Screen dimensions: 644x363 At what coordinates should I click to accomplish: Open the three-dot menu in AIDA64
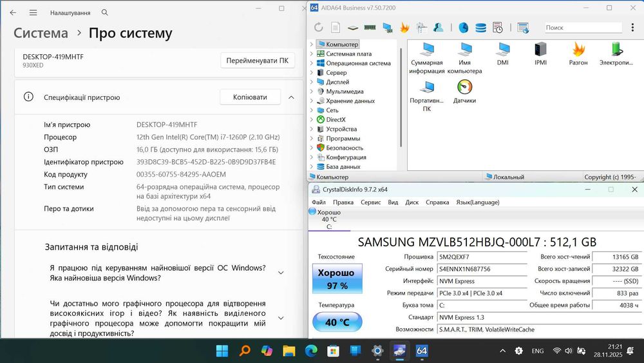pyautogui.click(x=632, y=28)
